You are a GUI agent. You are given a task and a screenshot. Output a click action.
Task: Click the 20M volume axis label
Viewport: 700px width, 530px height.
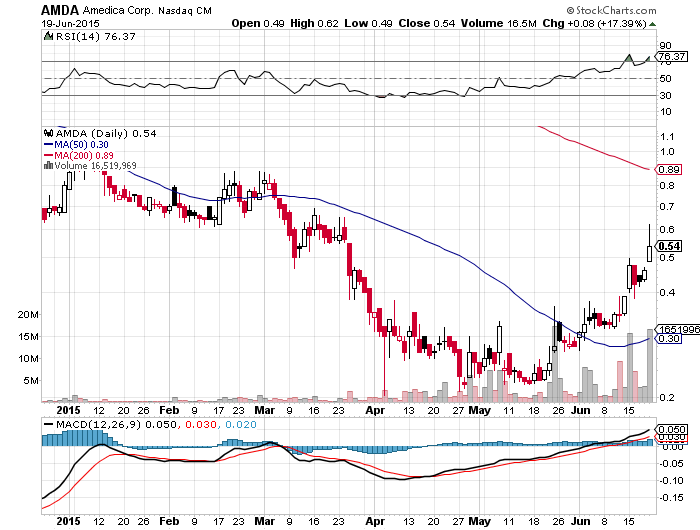coord(28,314)
